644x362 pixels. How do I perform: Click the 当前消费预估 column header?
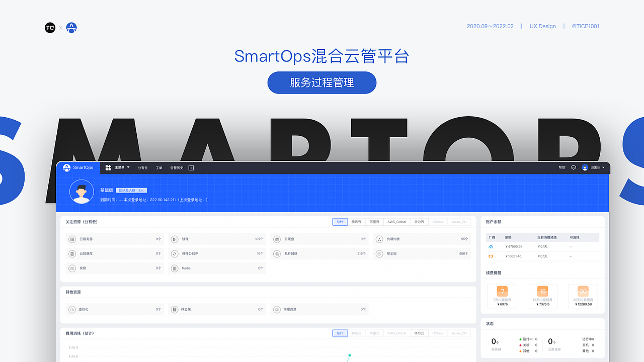pos(547,237)
